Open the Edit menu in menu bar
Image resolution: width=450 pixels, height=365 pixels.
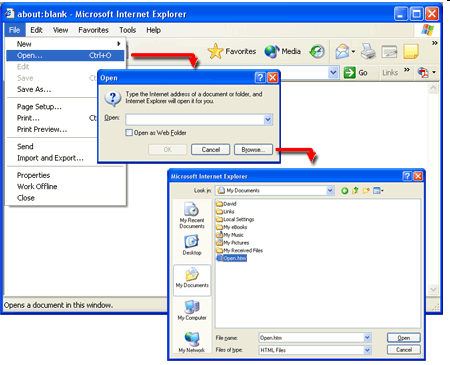click(36, 30)
